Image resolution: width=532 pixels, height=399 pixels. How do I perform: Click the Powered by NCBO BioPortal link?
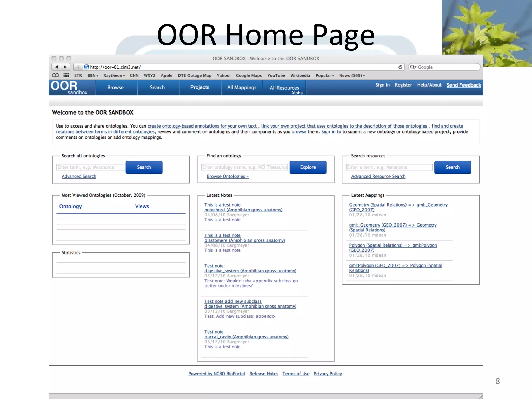point(217,374)
